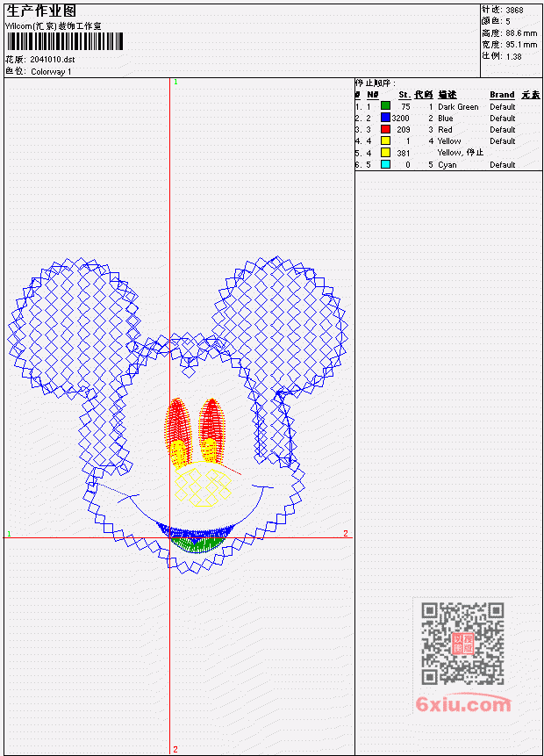Click the '代码' column header
Viewport: 544px width, 756px height.
(423, 95)
